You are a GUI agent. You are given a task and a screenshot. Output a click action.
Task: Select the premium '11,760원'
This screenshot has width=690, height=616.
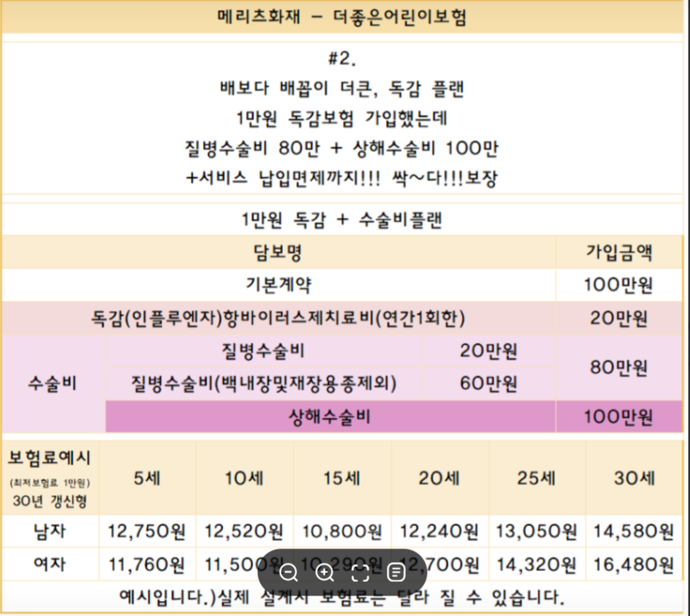[147, 564]
